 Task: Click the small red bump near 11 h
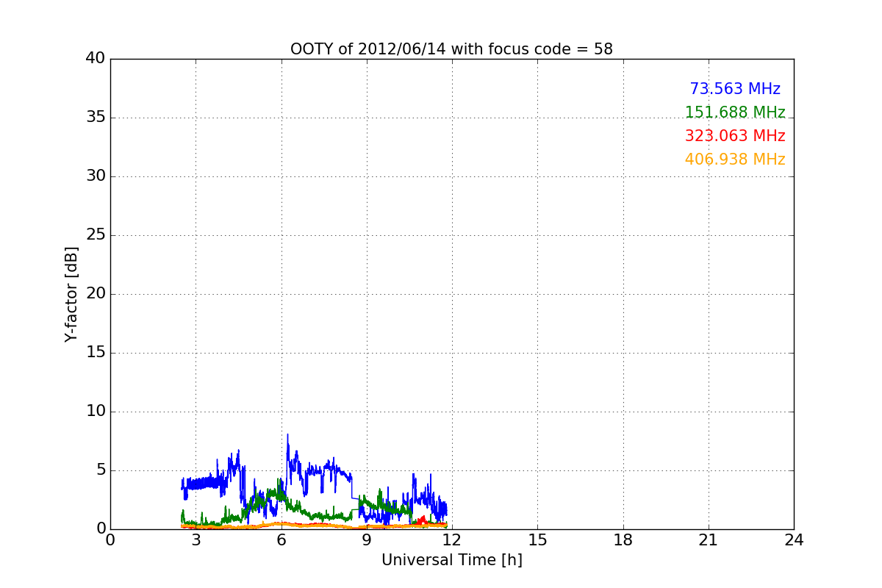coord(421,520)
